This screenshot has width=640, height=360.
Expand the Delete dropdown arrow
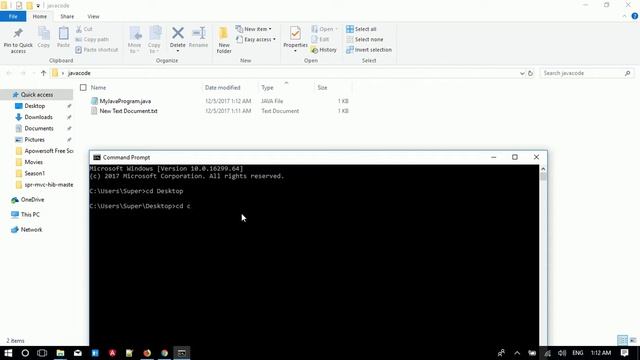click(x=178, y=51)
